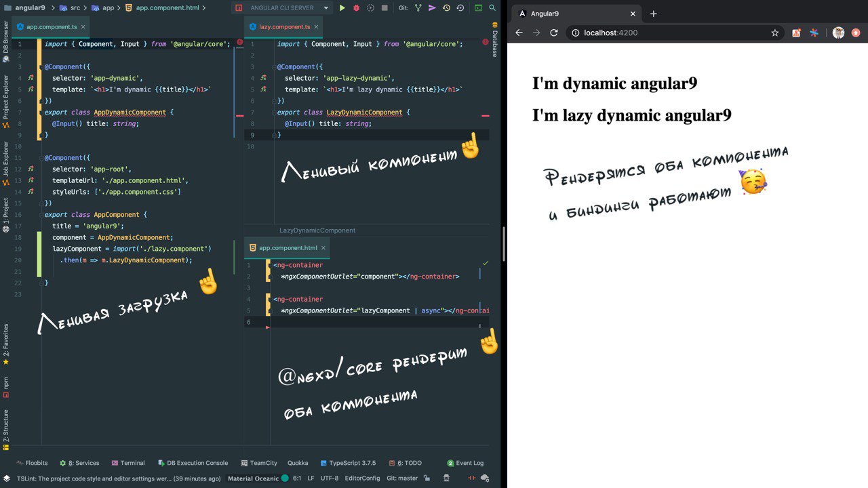
Task: Toggle tool window bars icon in status bar corner
Action: (6, 479)
